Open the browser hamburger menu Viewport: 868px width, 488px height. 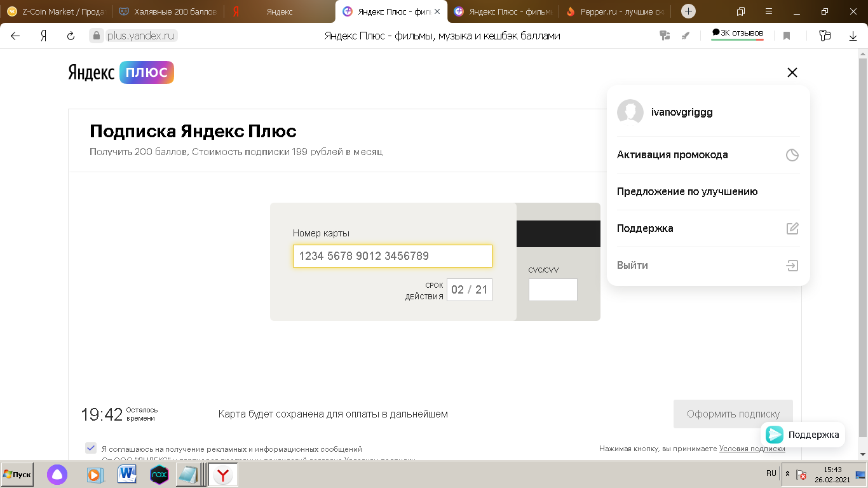tap(769, 11)
